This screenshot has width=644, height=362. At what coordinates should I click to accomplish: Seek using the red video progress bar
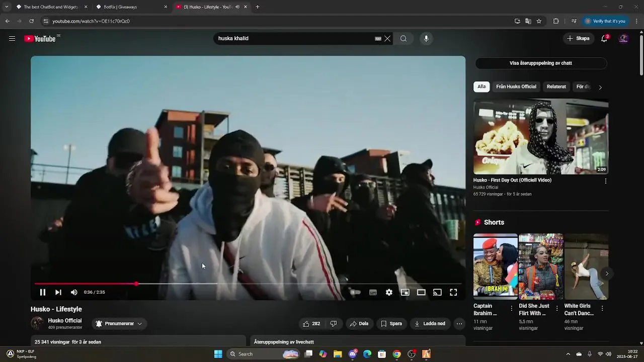(x=248, y=284)
